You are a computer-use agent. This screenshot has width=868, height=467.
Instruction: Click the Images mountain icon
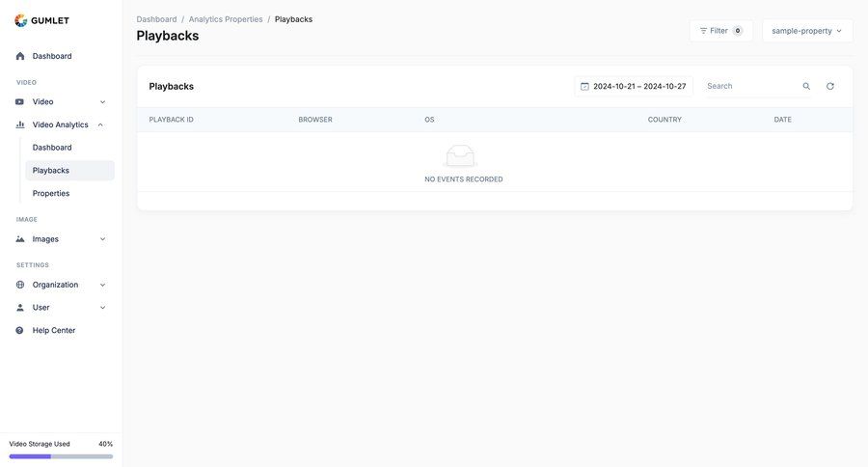tap(20, 239)
